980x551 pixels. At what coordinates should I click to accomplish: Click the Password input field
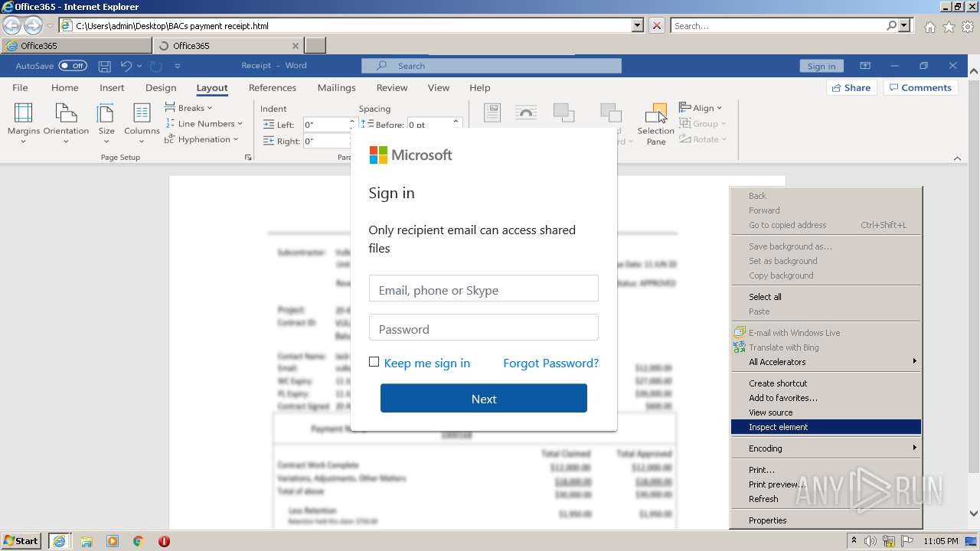click(x=483, y=328)
